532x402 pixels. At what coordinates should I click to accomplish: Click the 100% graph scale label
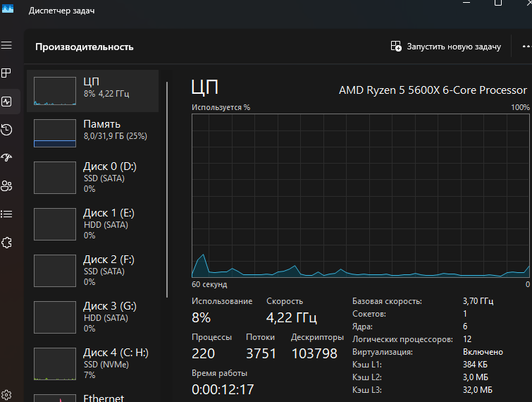tap(520, 107)
